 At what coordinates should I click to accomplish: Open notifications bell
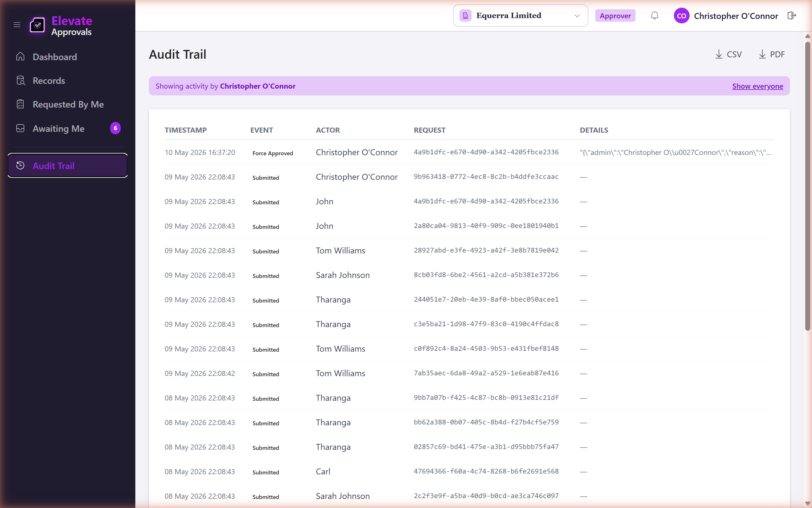pyautogui.click(x=655, y=16)
